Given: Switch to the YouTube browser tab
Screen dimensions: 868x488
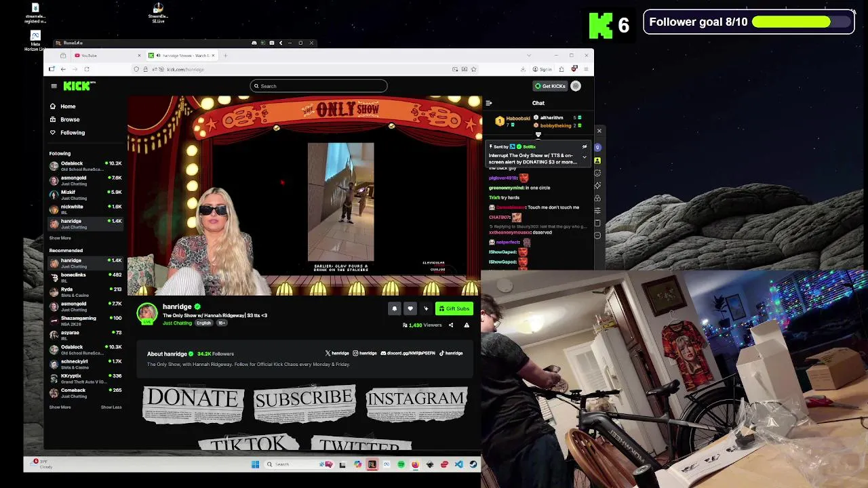Looking at the screenshot, I should pyautogui.click(x=107, y=56).
